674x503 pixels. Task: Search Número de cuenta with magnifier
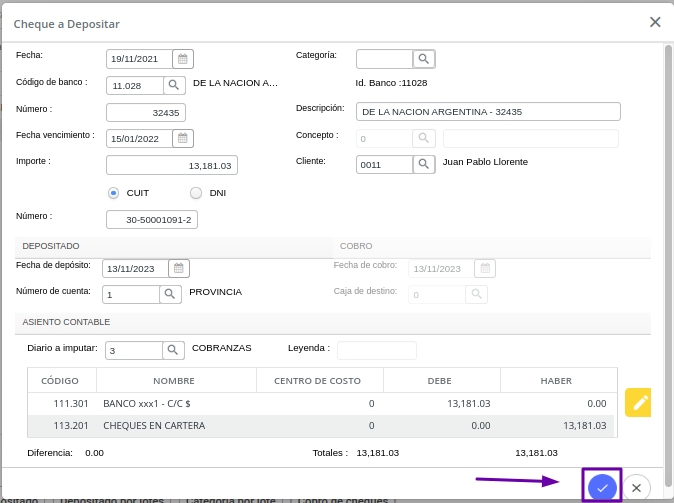point(170,294)
